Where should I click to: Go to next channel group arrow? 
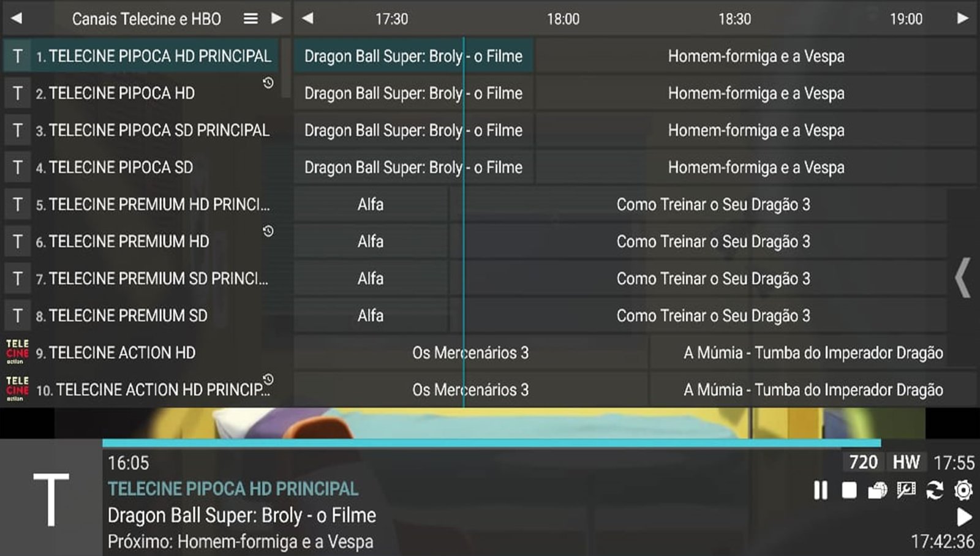point(277,18)
